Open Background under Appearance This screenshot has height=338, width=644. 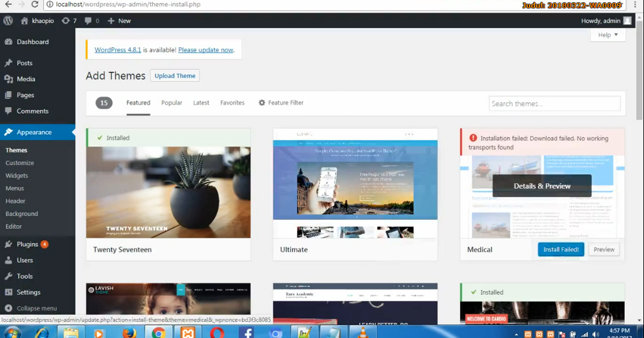pos(22,214)
